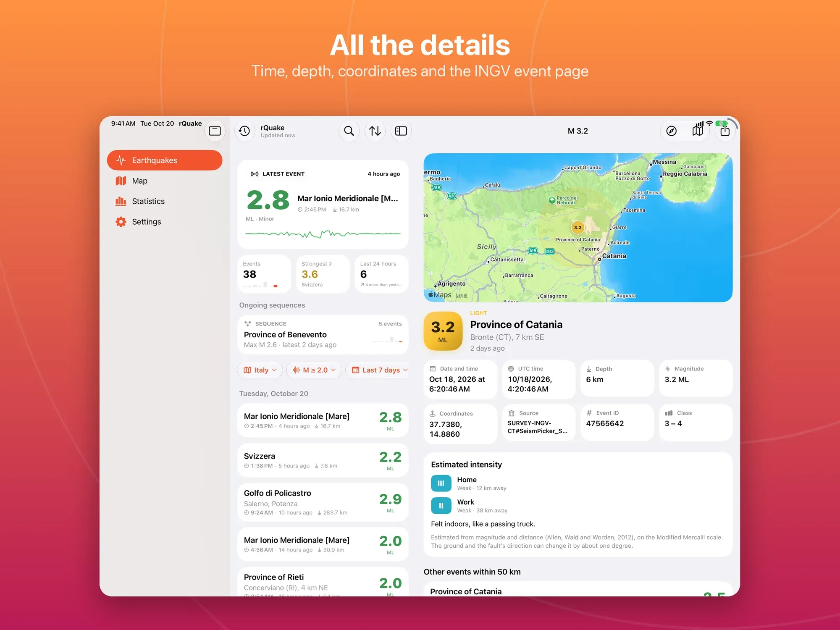Click the Work intensity II badge
Screen dimensions: 840x630
coord(441,506)
